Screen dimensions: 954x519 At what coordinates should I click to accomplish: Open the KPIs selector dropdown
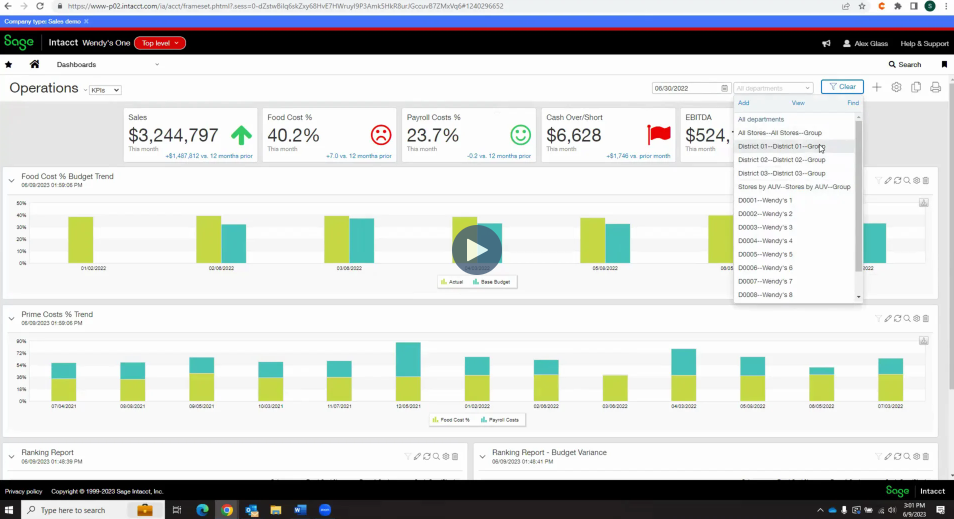[x=105, y=90]
